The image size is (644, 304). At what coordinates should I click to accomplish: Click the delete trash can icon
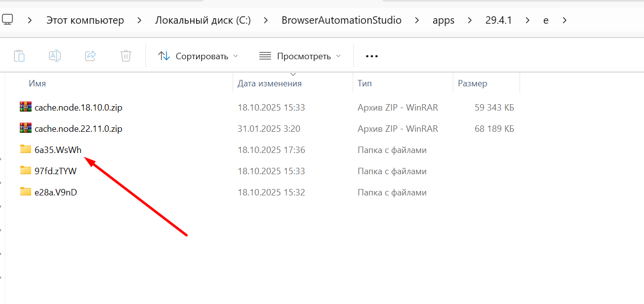click(x=126, y=56)
